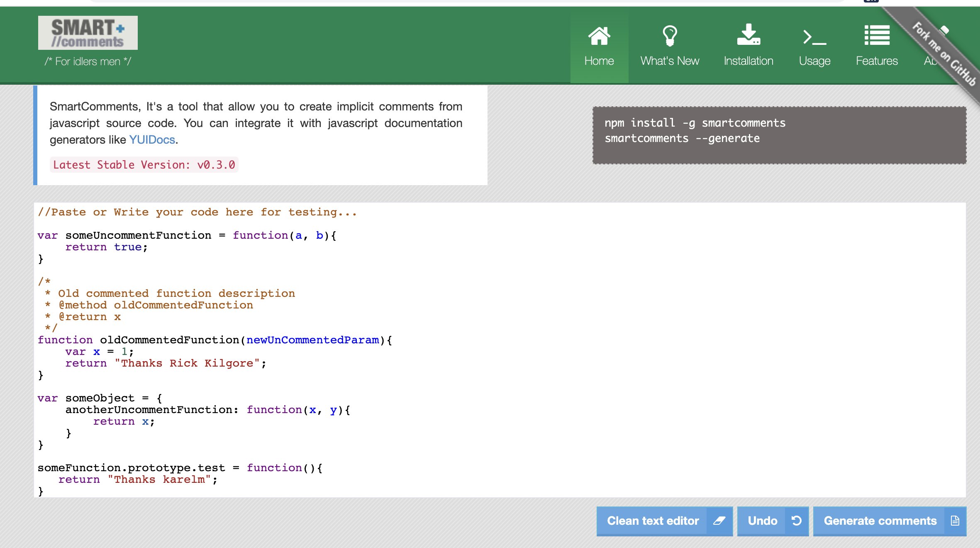
Task: Open the Features menu label
Action: pos(877,61)
